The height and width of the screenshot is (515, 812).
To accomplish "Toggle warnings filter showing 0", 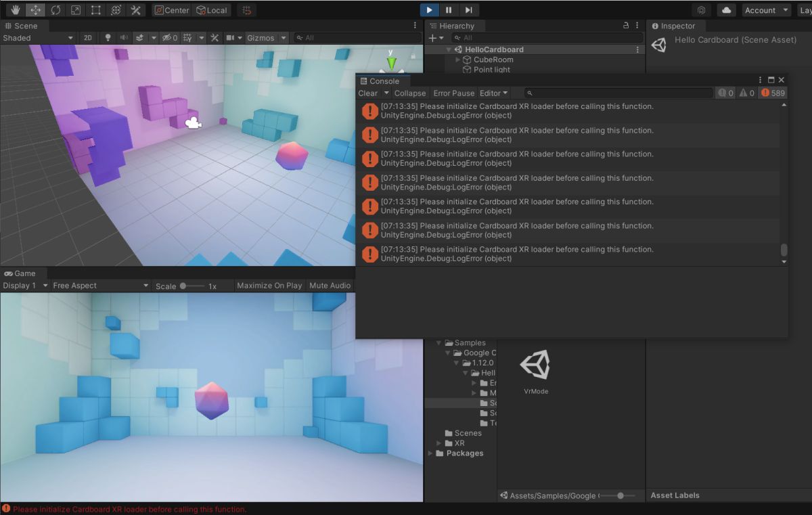I will (747, 93).
